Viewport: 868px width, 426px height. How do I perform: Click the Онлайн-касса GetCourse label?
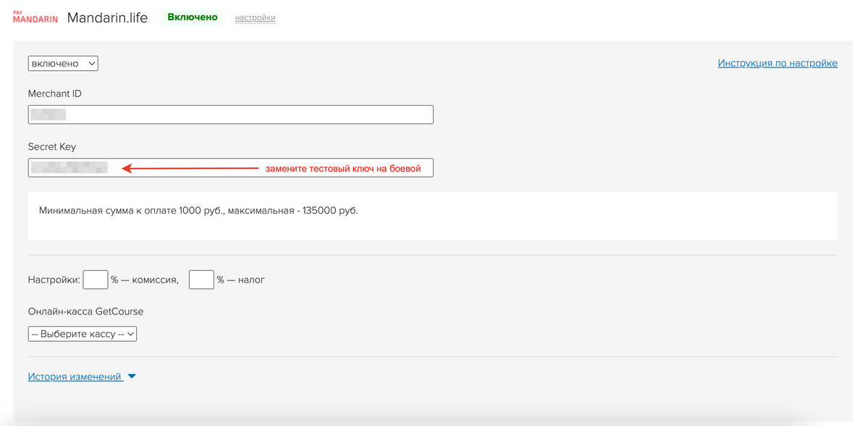tap(86, 312)
